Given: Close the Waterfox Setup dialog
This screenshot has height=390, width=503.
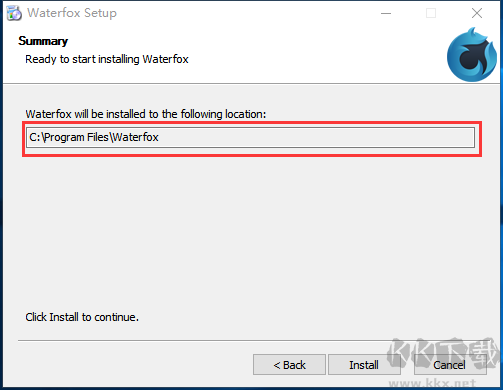Looking at the screenshot, I should tap(477, 13).
